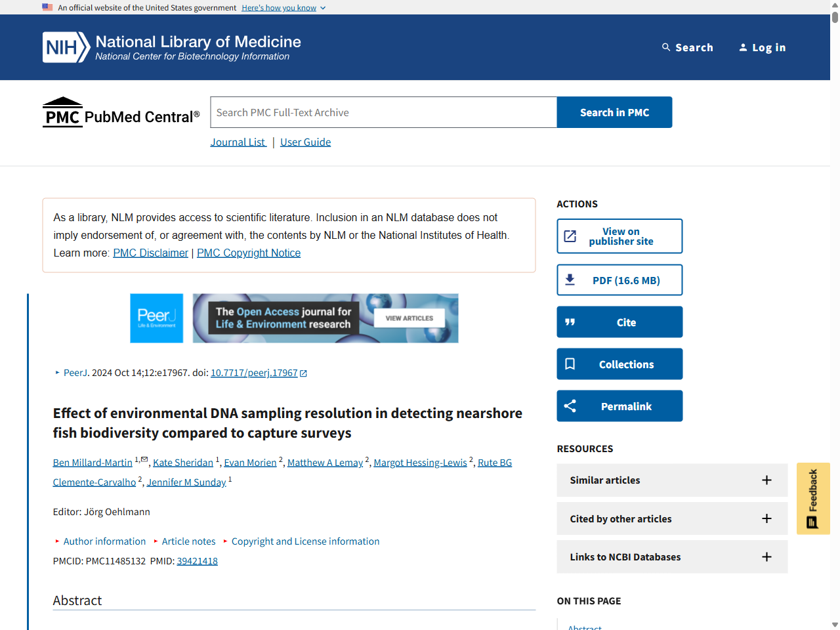The height and width of the screenshot is (630, 840).
Task: Click the plus icon on Links to NCBI Databases
Action: tap(766, 557)
